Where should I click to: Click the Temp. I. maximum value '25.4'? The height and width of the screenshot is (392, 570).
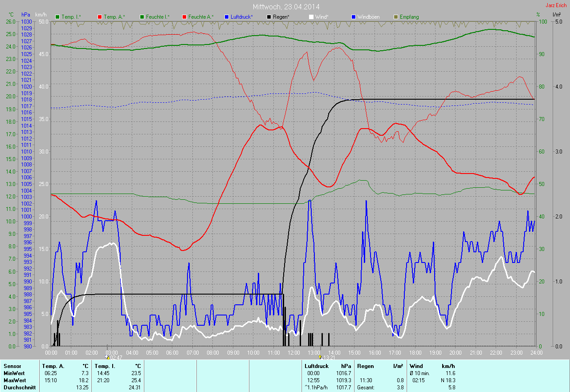[136, 380]
